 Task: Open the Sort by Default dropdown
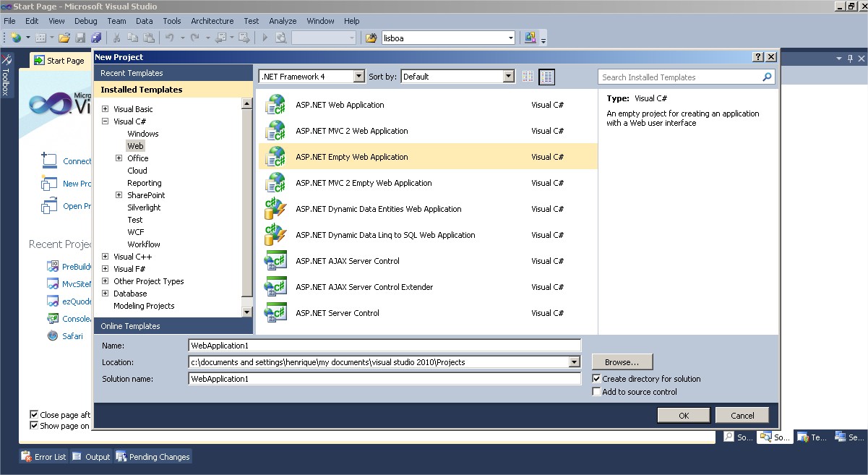458,76
